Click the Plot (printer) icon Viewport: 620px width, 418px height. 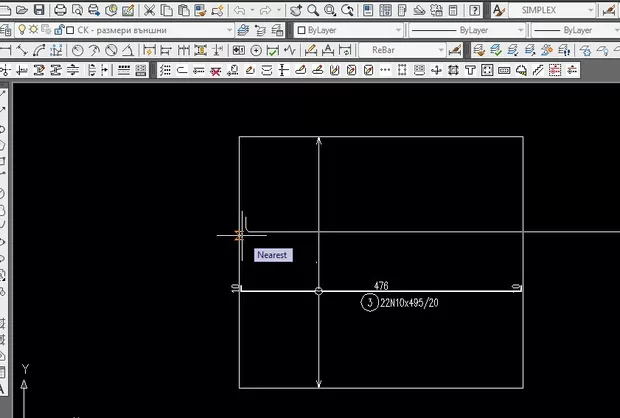point(60,10)
